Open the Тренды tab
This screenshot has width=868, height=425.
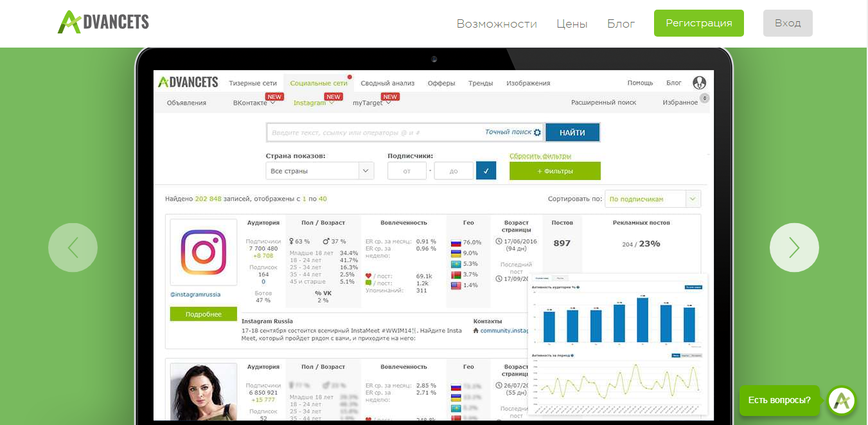point(481,83)
